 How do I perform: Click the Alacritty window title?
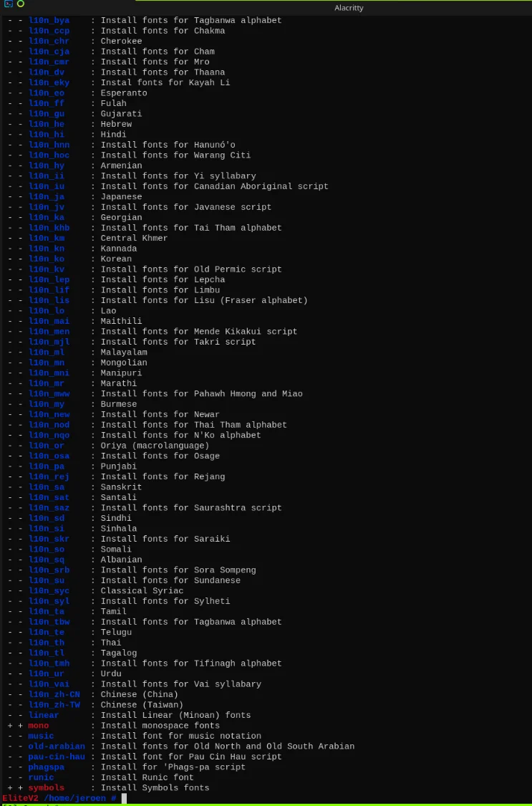click(x=349, y=8)
